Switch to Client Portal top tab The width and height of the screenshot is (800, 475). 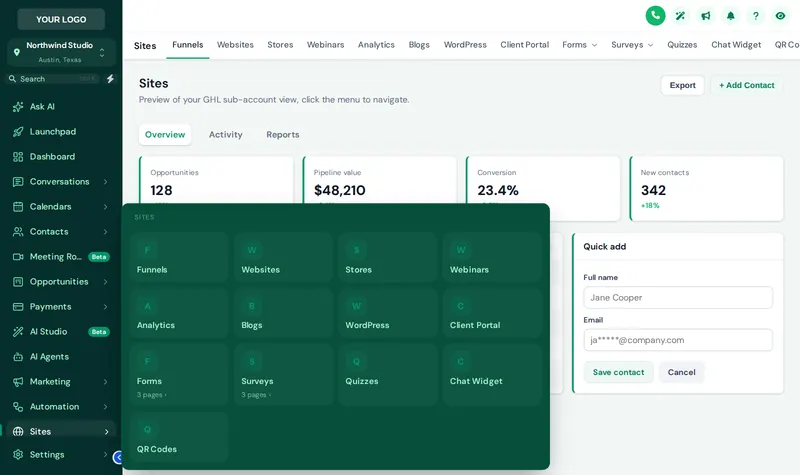[x=524, y=45]
